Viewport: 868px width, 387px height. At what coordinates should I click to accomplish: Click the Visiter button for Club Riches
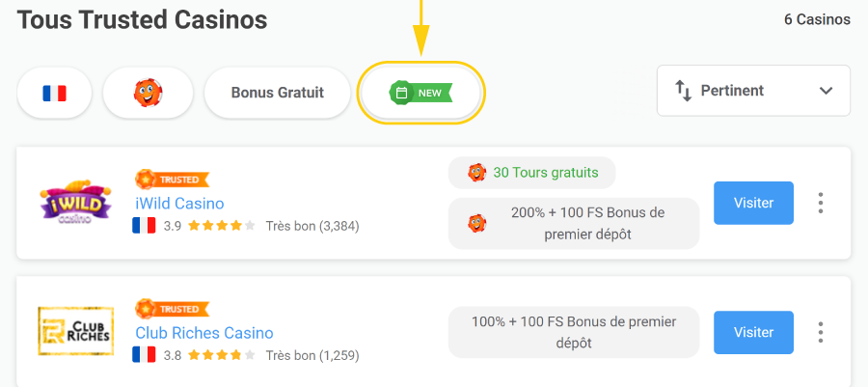[x=753, y=332]
